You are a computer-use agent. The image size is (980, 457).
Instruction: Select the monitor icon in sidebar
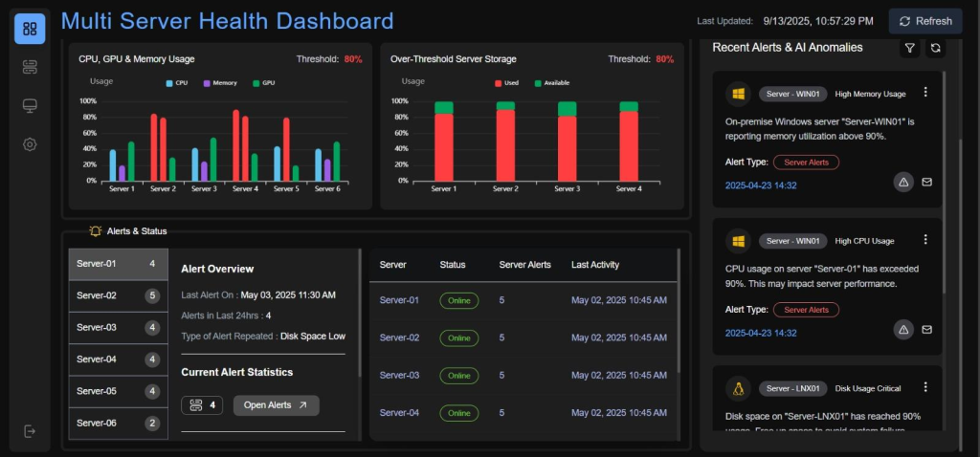(x=30, y=106)
